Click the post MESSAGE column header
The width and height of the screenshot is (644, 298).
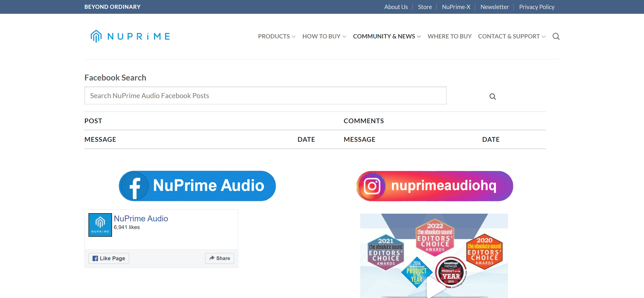[x=100, y=139]
